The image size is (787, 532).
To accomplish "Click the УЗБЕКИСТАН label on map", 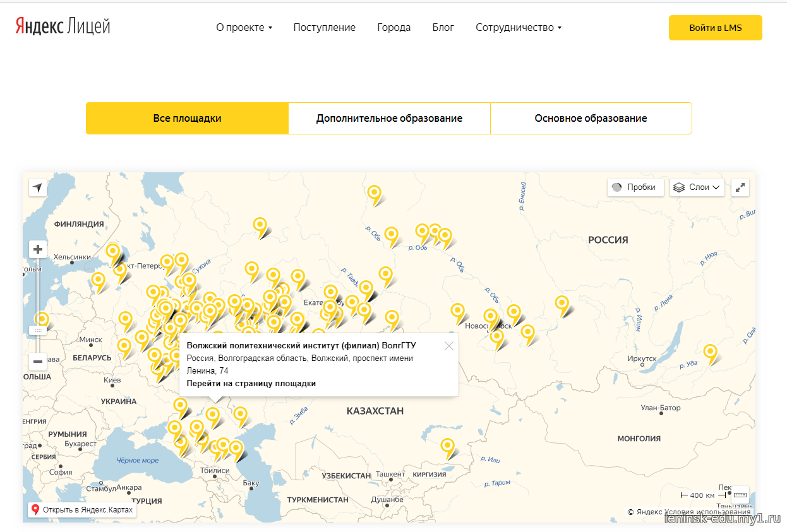I will [x=346, y=475].
